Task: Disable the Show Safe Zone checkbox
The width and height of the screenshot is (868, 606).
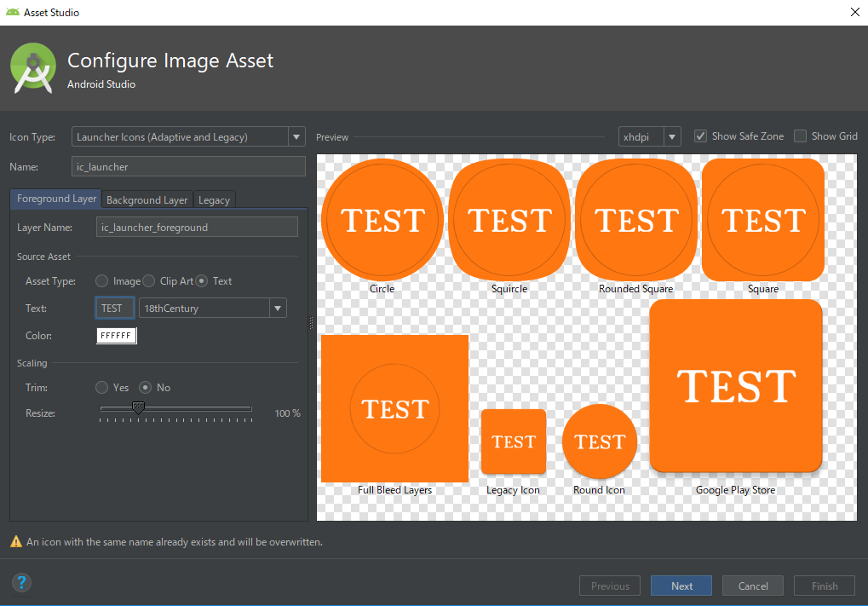Action: (701, 136)
